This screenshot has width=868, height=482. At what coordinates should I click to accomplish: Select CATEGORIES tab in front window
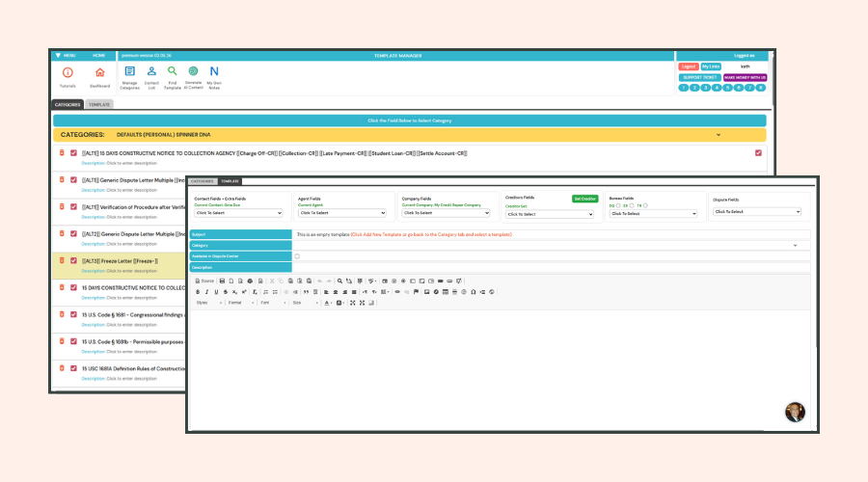tap(203, 181)
